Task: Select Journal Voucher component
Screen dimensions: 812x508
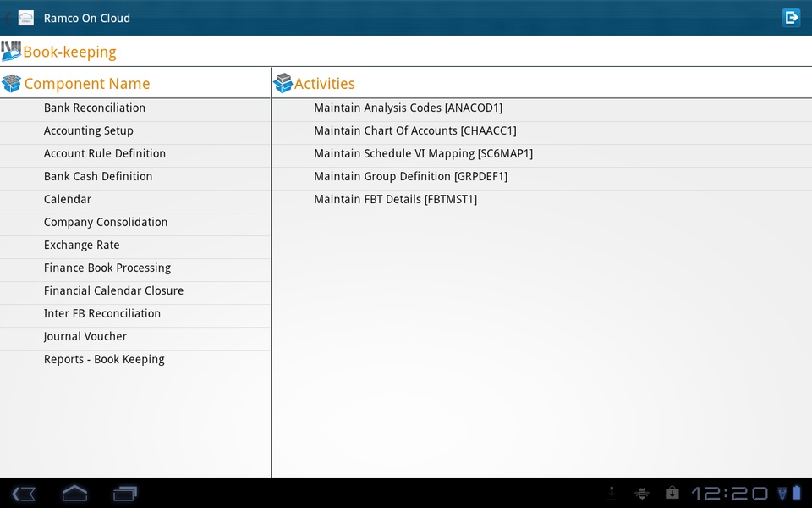Action: pos(135,338)
